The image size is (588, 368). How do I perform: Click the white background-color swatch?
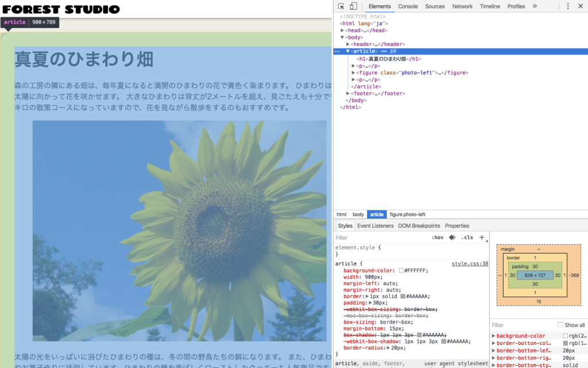401,271
